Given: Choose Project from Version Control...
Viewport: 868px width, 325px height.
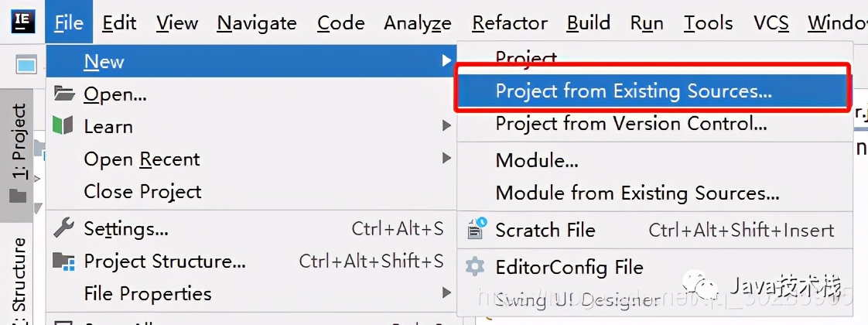Looking at the screenshot, I should [x=631, y=124].
